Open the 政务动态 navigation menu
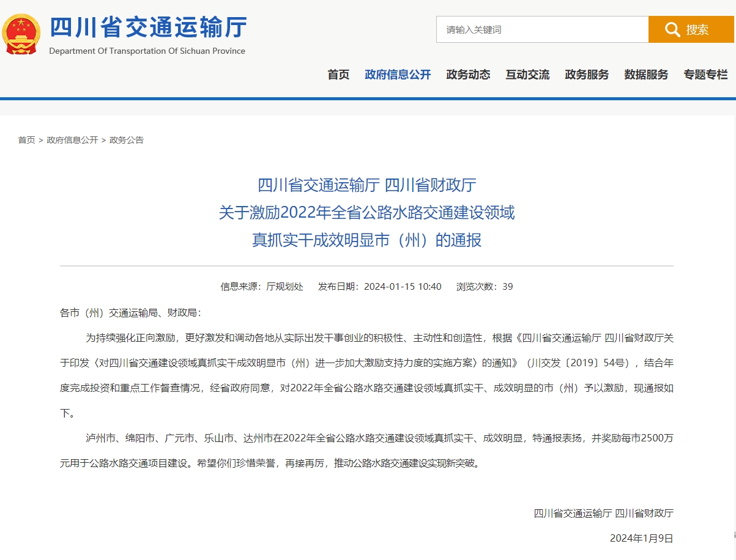Viewport: 736px width, 560px height. click(468, 75)
